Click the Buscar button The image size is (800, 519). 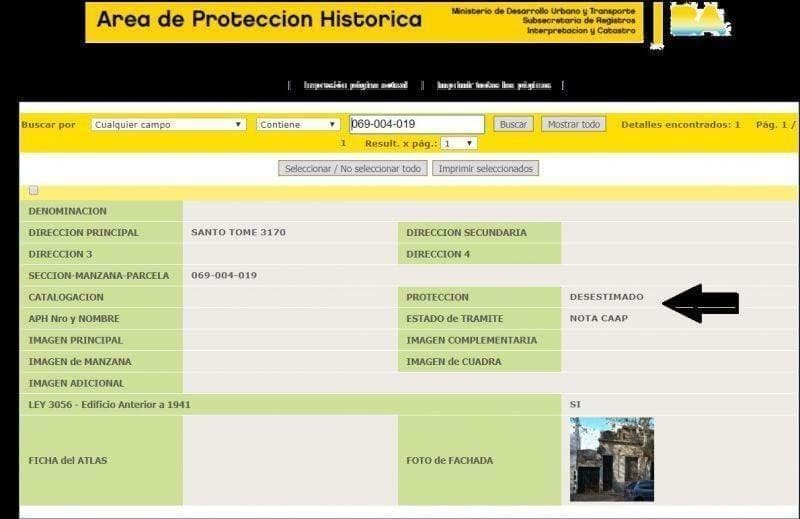coord(513,125)
